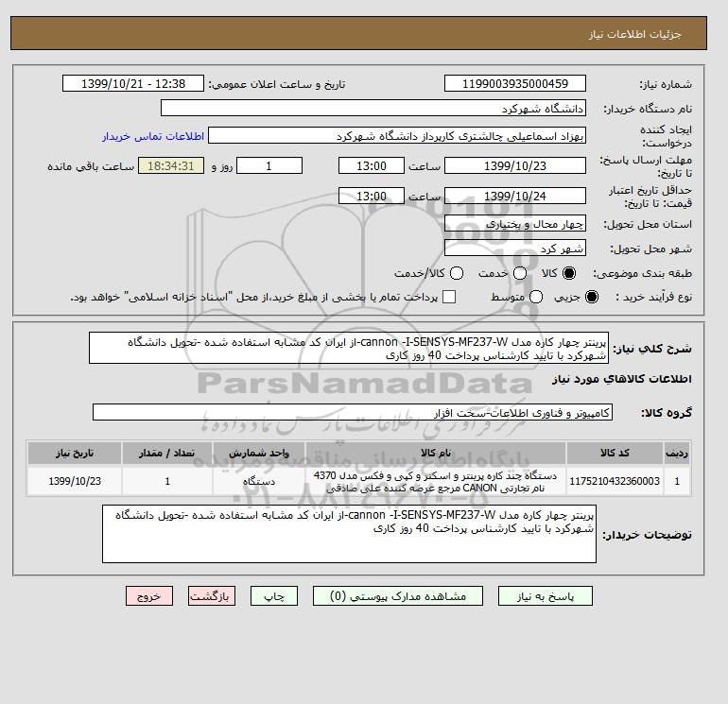Select the کالا radio button
The image size is (728, 704).
(x=569, y=273)
